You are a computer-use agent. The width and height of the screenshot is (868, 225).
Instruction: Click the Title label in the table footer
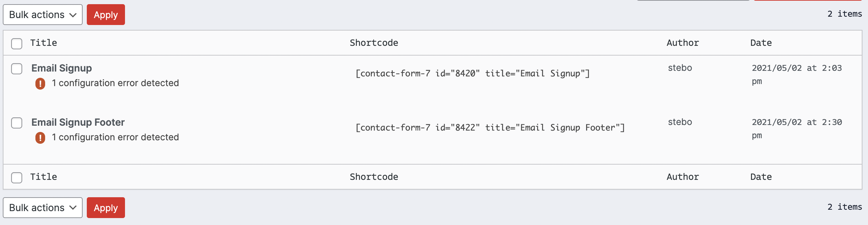coord(44,177)
